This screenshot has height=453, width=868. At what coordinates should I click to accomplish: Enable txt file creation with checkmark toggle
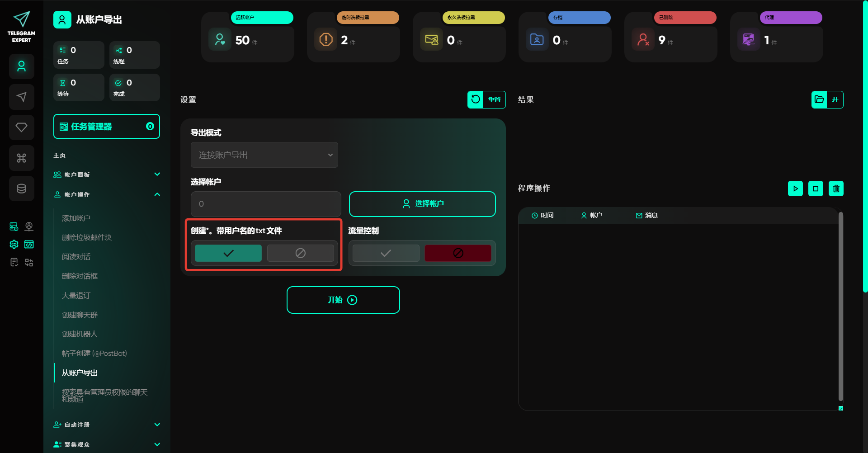[x=228, y=253]
